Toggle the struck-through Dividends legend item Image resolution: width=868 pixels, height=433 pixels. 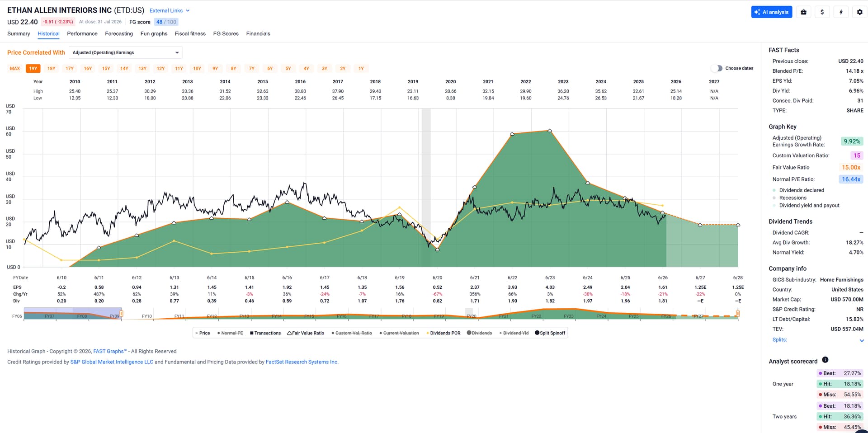[x=479, y=333]
